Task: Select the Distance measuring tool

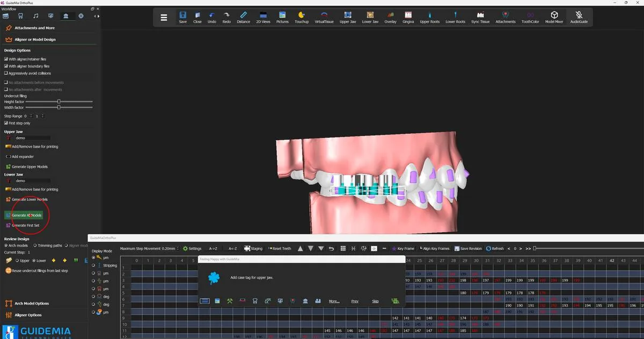Action: 243,17
